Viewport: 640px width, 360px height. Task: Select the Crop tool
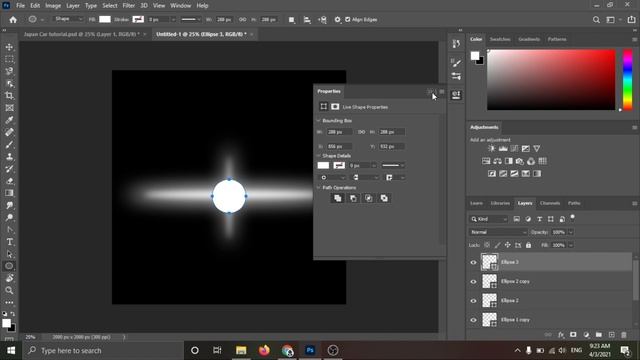click(x=9, y=96)
